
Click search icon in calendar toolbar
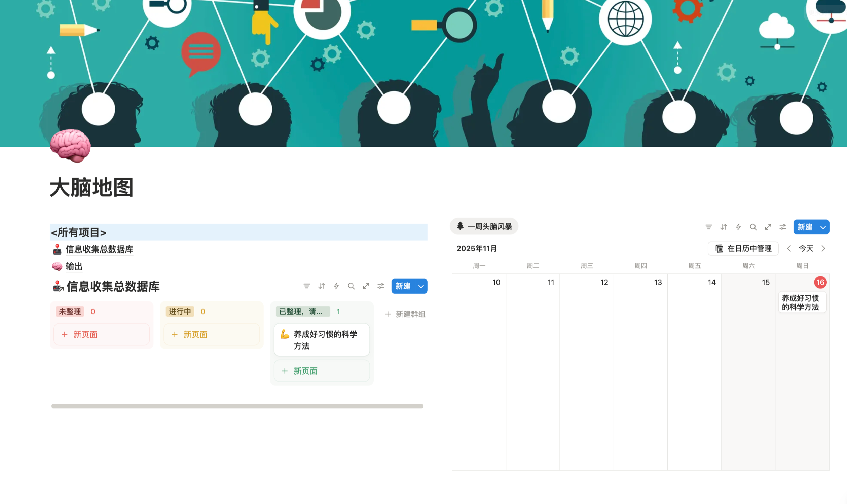coord(753,227)
